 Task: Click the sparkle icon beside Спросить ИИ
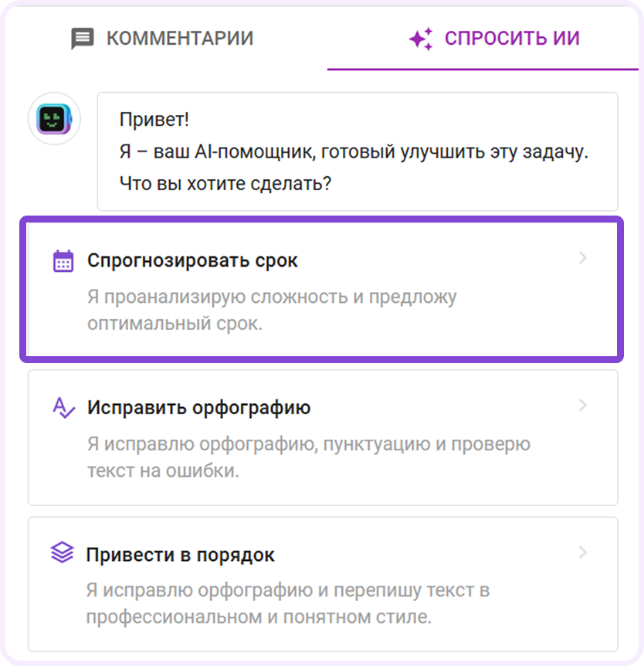(x=421, y=39)
